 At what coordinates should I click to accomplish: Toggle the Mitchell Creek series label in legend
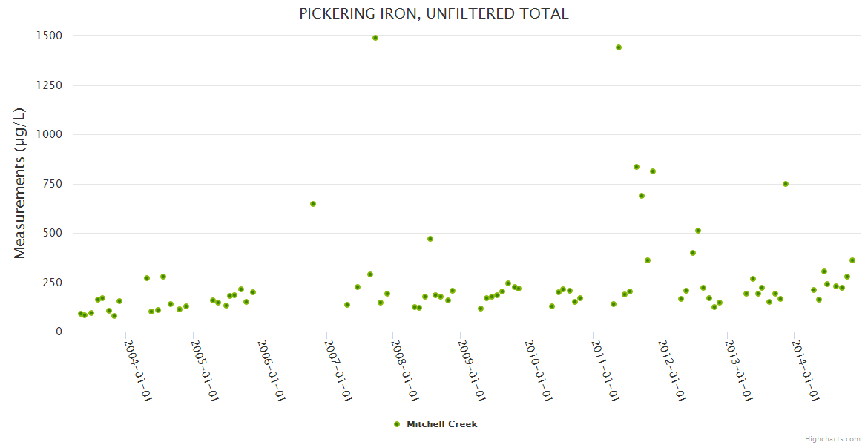441,424
